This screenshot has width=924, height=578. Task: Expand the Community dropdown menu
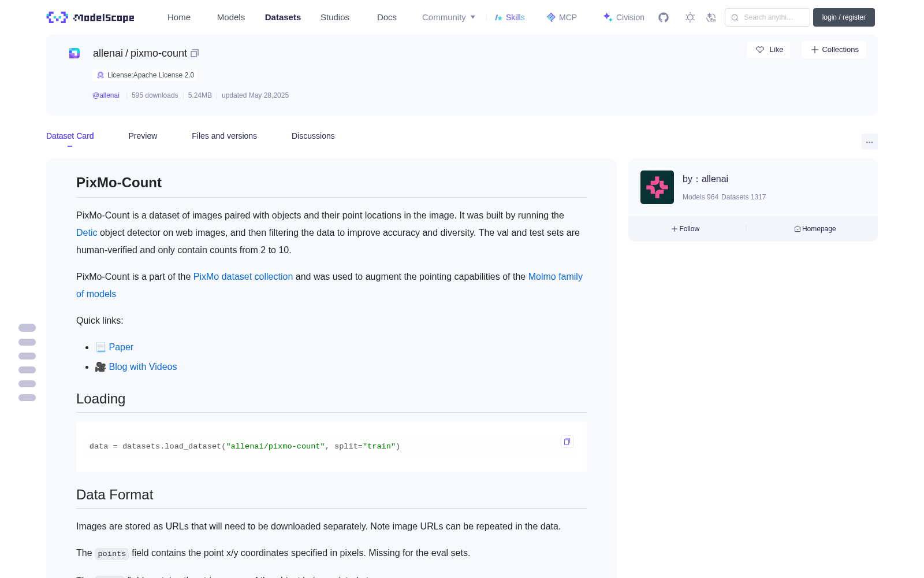point(449,17)
